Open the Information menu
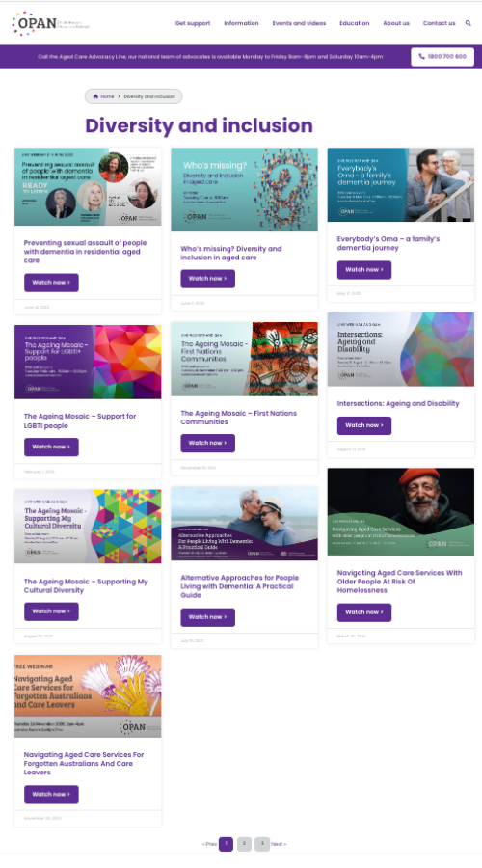Image resolution: width=482 pixels, height=868 pixels. pos(241,23)
